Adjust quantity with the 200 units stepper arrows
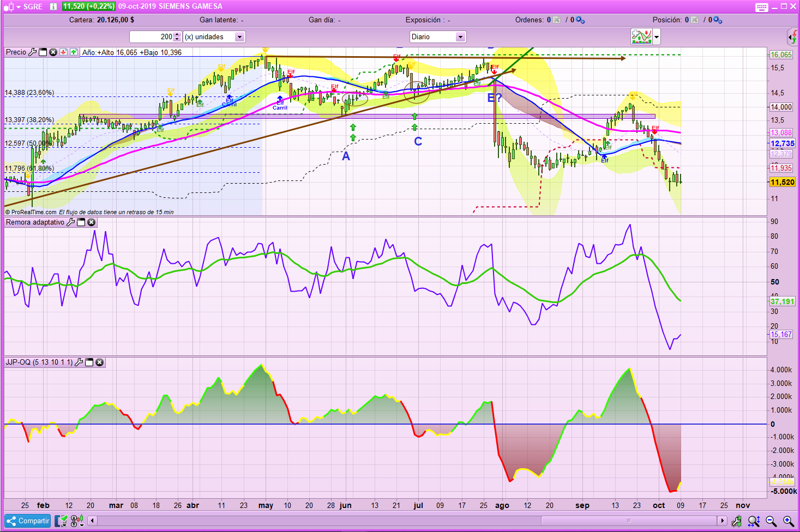The image size is (800, 532). [x=177, y=37]
